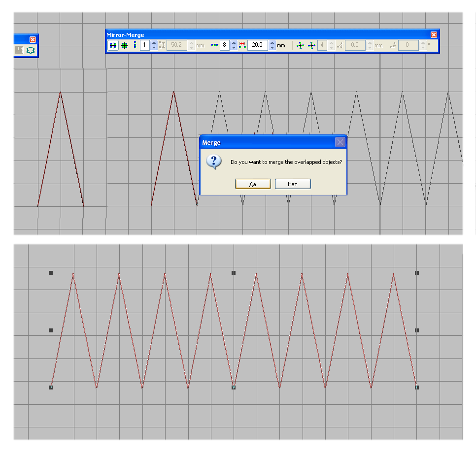
Task: Click the spacing field showing 20.0
Action: click(x=258, y=45)
